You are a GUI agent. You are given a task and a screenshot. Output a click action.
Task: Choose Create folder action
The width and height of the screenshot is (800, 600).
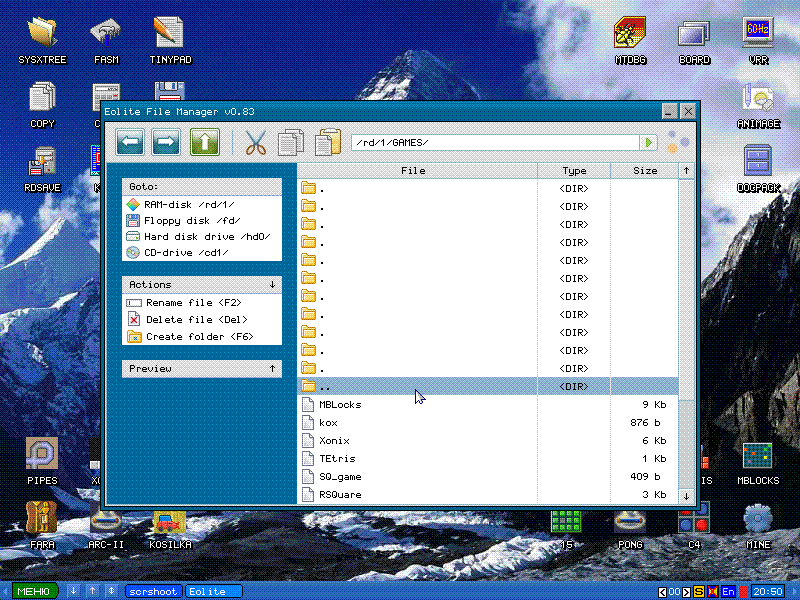click(x=199, y=337)
